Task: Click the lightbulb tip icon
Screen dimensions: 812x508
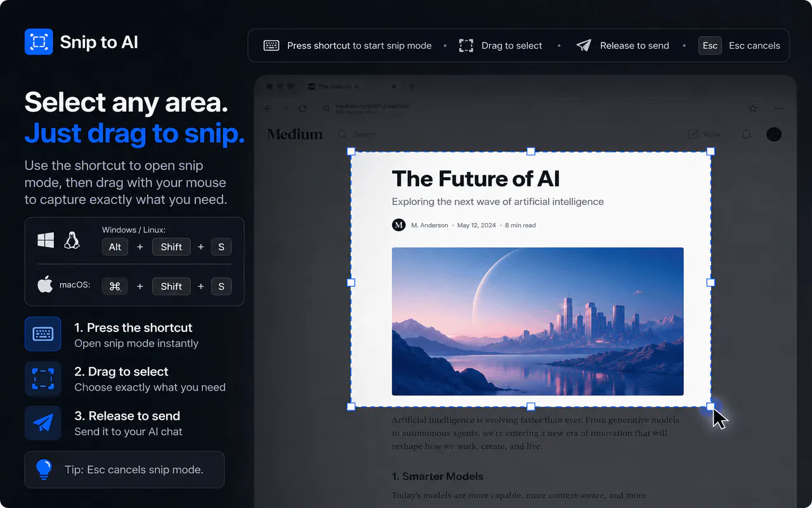Action: click(x=44, y=469)
